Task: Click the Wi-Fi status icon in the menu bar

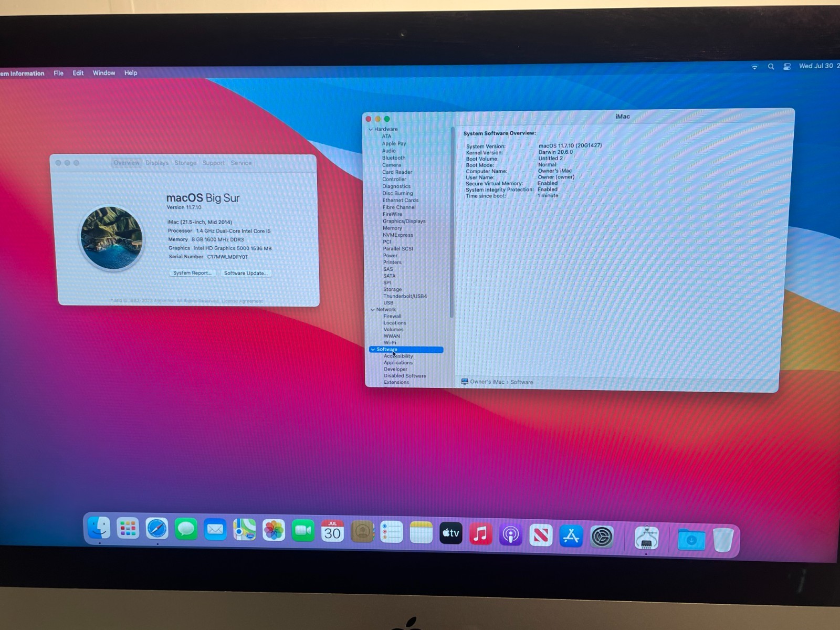Action: coord(754,67)
